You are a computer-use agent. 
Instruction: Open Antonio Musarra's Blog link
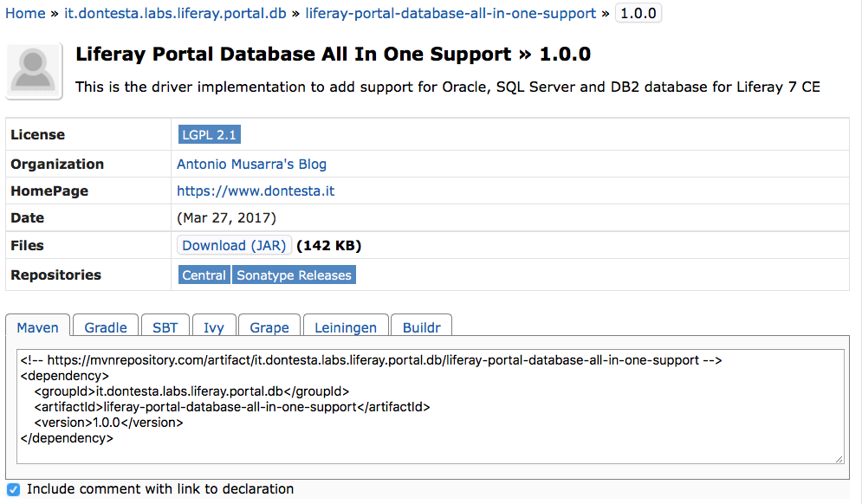252,164
